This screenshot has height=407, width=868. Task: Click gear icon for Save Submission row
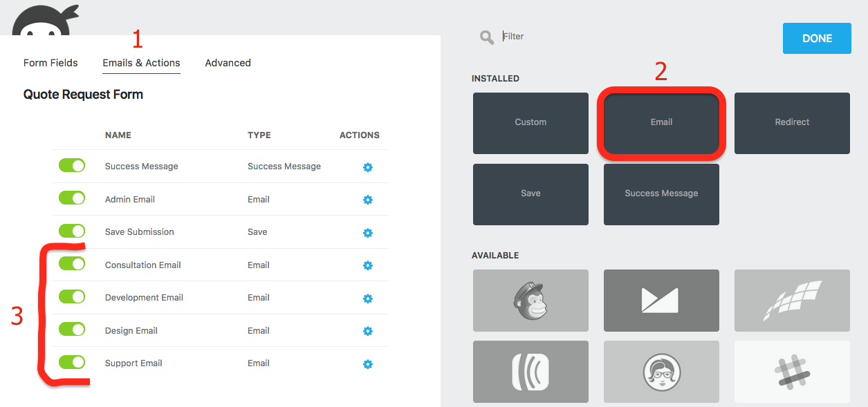point(368,233)
